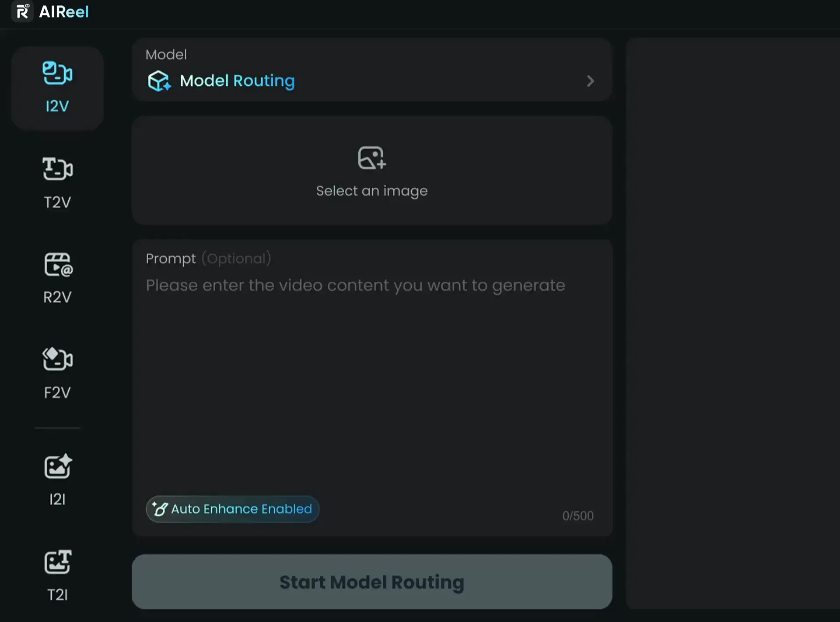Toggle the Auto Enhance Enabled pill

pos(232,509)
